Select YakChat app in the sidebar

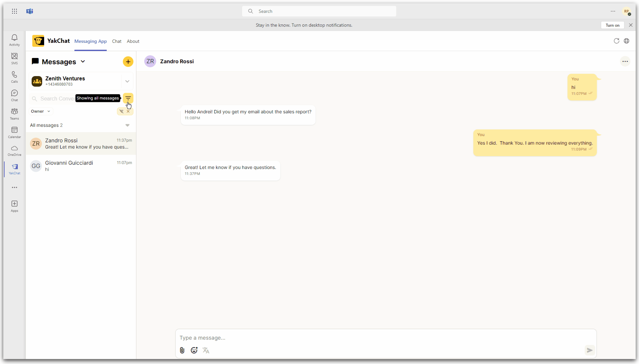tap(14, 169)
